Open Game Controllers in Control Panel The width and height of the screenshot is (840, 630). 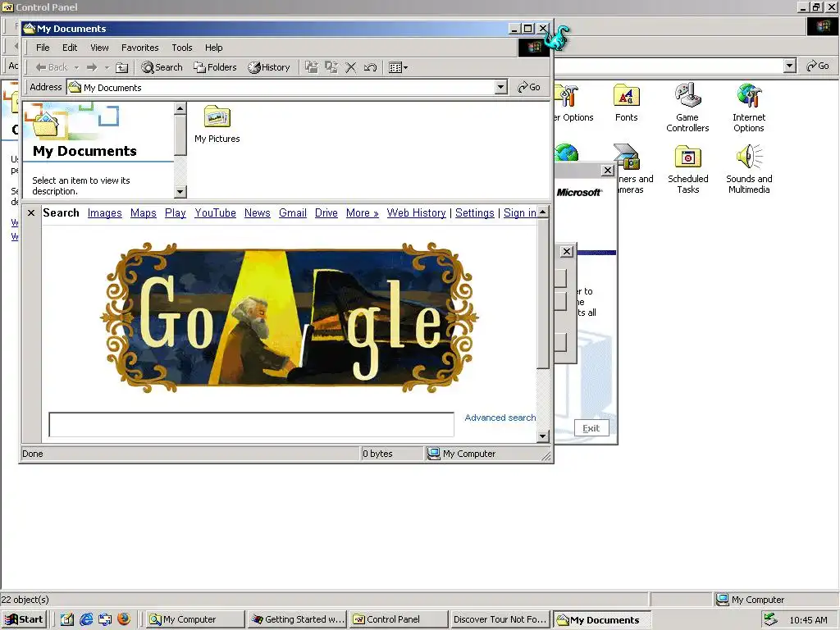(x=687, y=107)
